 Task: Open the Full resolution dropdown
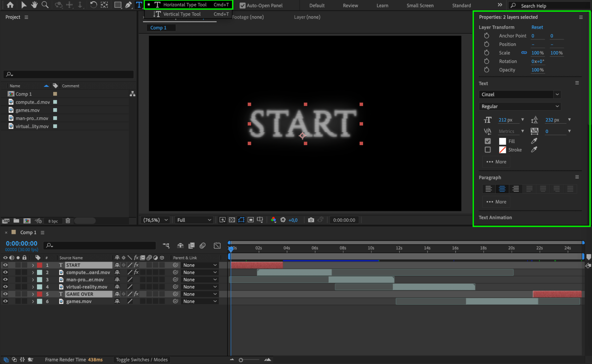[x=194, y=220]
